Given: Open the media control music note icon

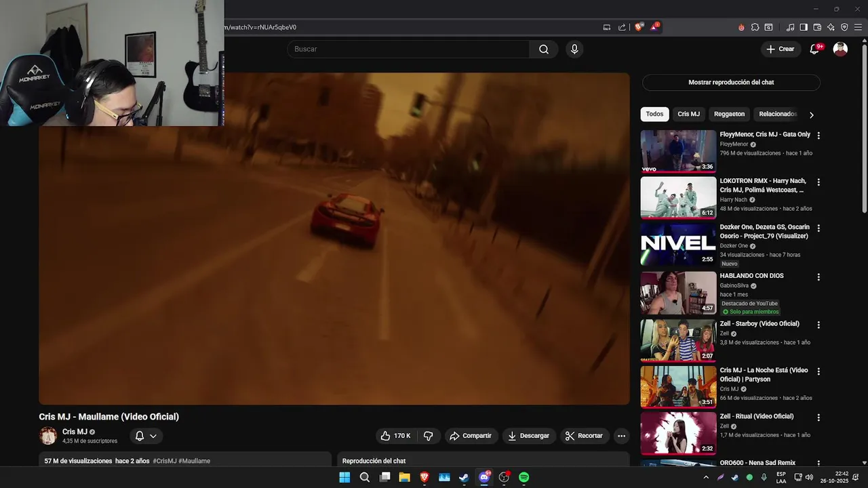Looking at the screenshot, I should [x=790, y=27].
